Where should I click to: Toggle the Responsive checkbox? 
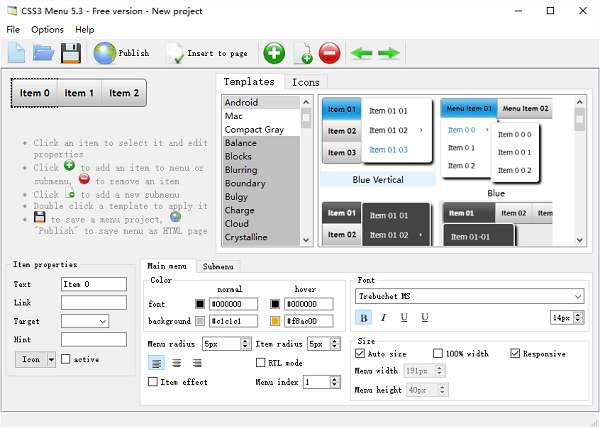pos(516,353)
